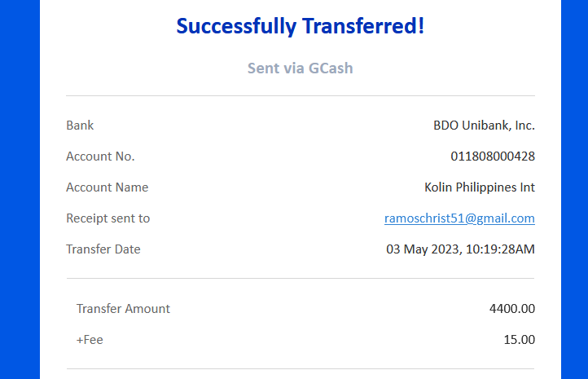Viewport: 588px width, 379px height.
Task: Select the BDO Unibank, Inc. bank name
Action: point(484,126)
